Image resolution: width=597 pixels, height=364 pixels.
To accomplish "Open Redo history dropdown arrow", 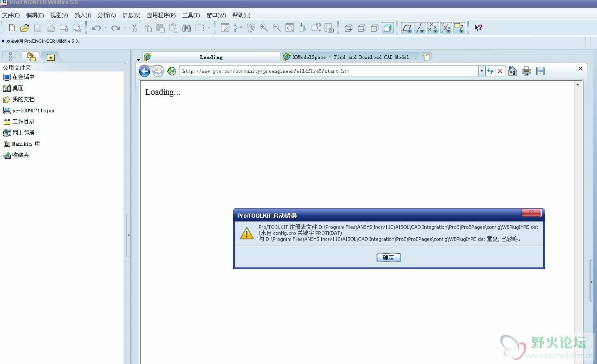I will 124,28.
